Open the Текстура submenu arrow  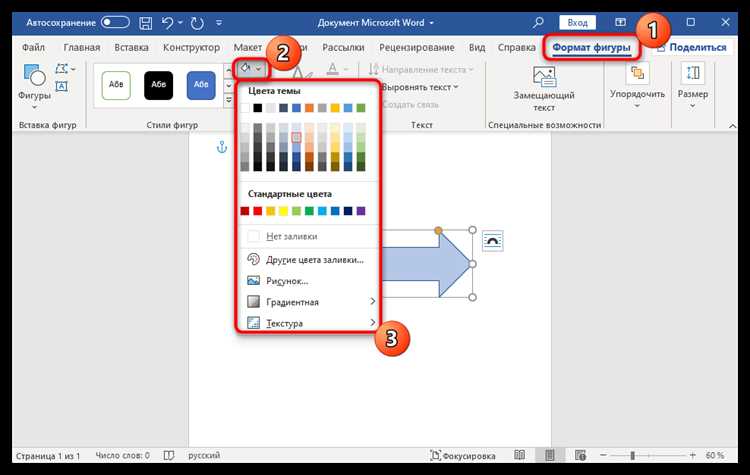(373, 322)
